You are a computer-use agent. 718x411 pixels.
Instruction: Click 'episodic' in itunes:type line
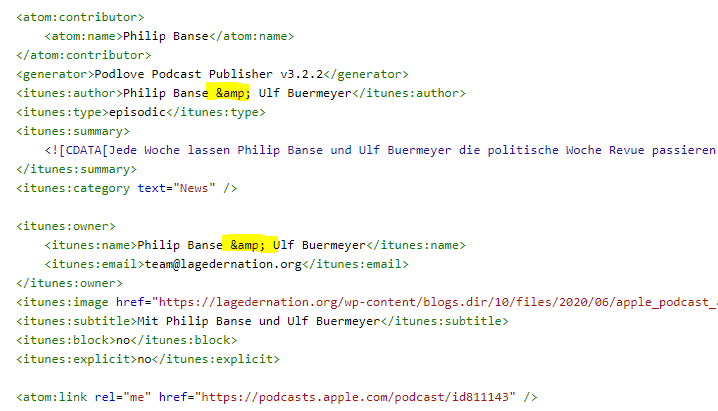click(137, 112)
